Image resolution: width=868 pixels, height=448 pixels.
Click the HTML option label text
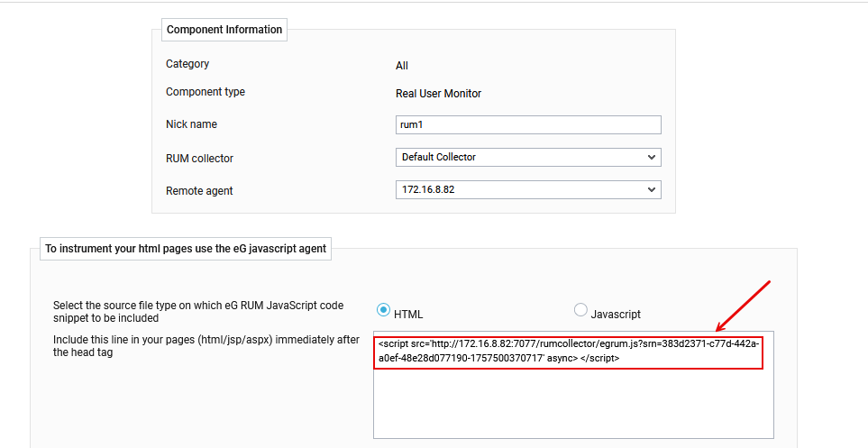(408, 315)
